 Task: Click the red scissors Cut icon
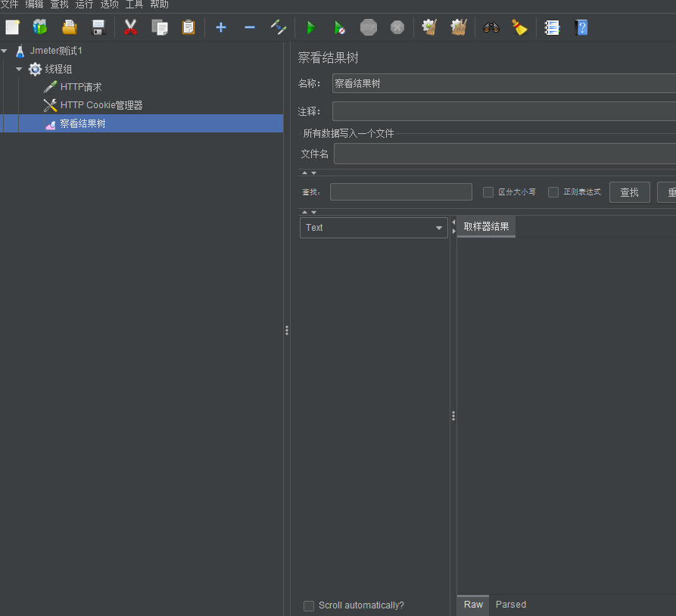(130, 28)
